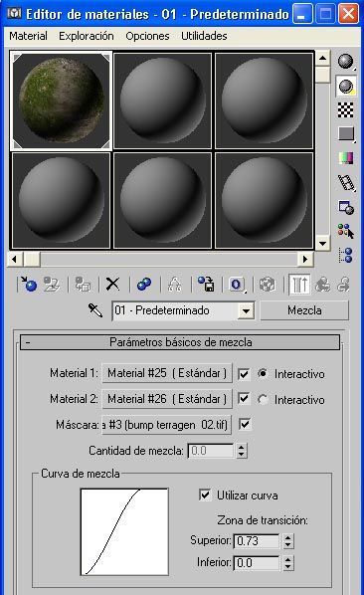The width and height of the screenshot is (364, 595).
Task: Click the Reset Map X icon
Action: 112,284
